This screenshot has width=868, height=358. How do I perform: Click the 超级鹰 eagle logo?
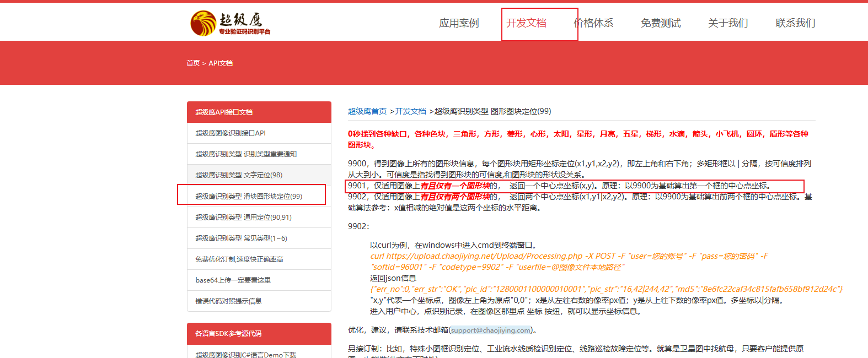click(x=231, y=23)
